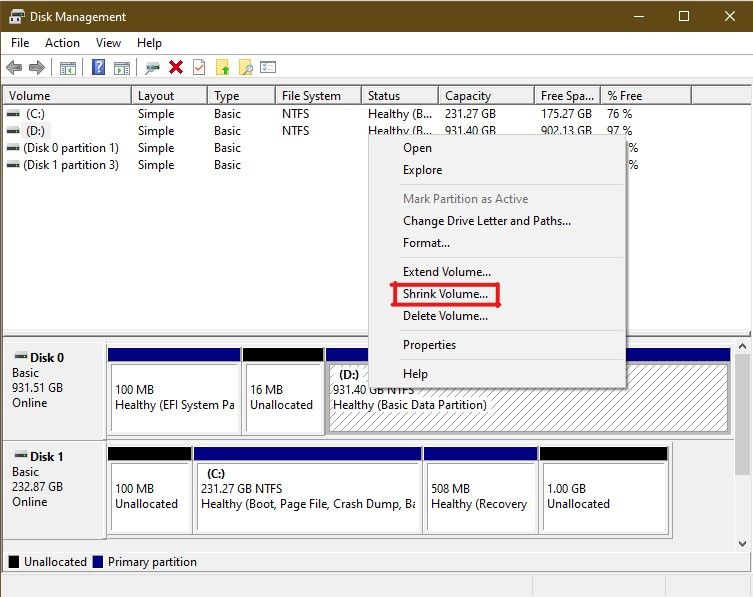
Task: Click the Forward arrow toolbar icon
Action: [37, 67]
